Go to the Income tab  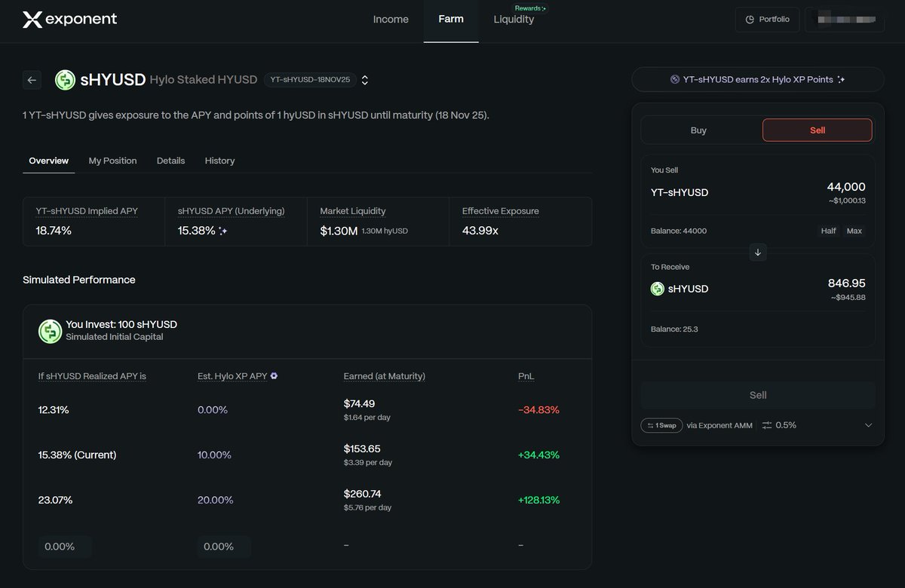[391, 20]
